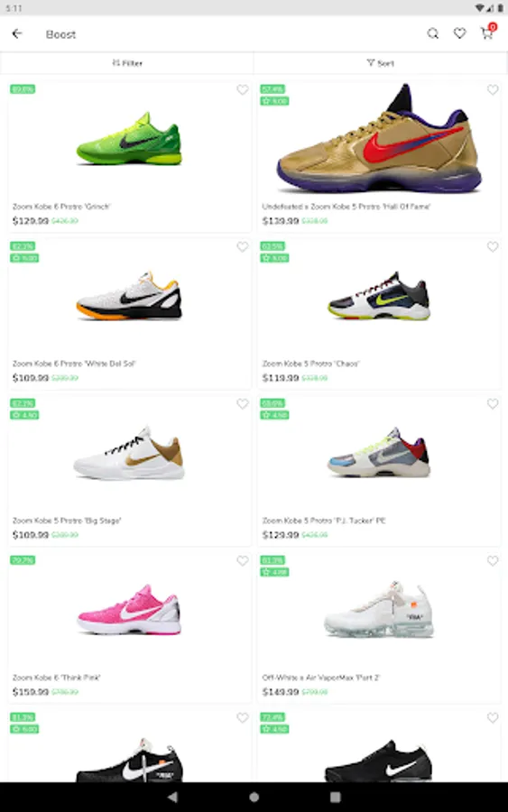This screenshot has width=508, height=812.
Task: Open the Filter options
Action: (x=127, y=63)
